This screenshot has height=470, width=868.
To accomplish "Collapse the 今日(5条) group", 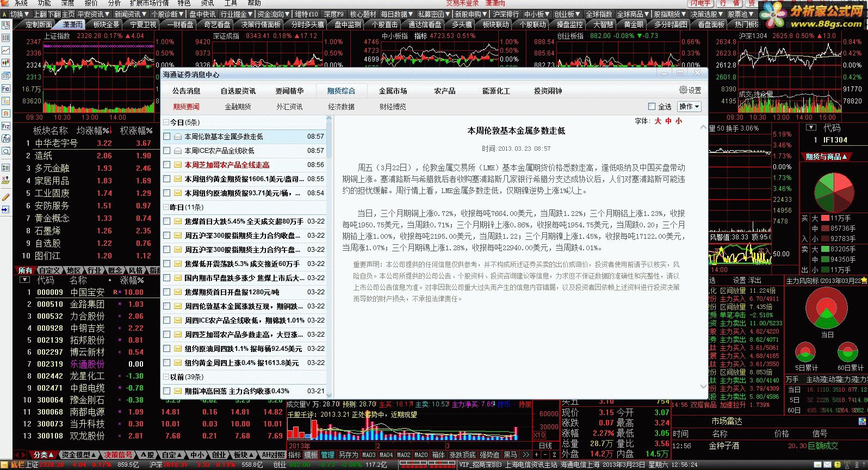I will point(166,122).
